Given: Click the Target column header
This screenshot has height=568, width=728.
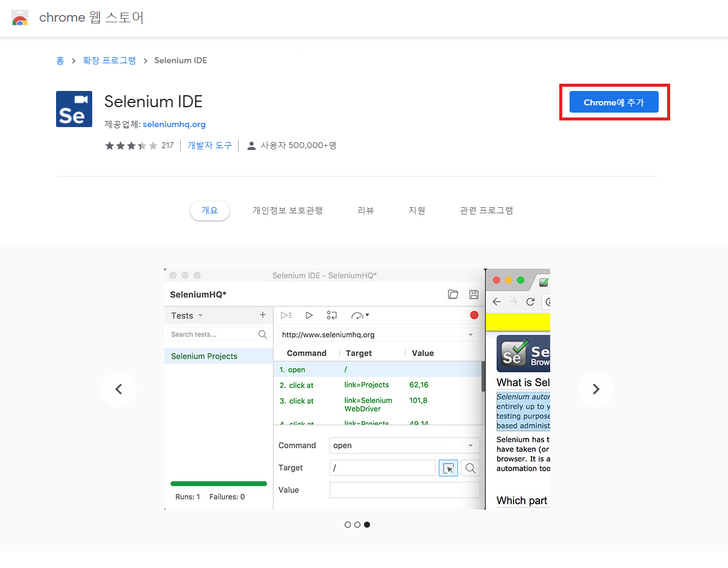Looking at the screenshot, I should (x=359, y=353).
